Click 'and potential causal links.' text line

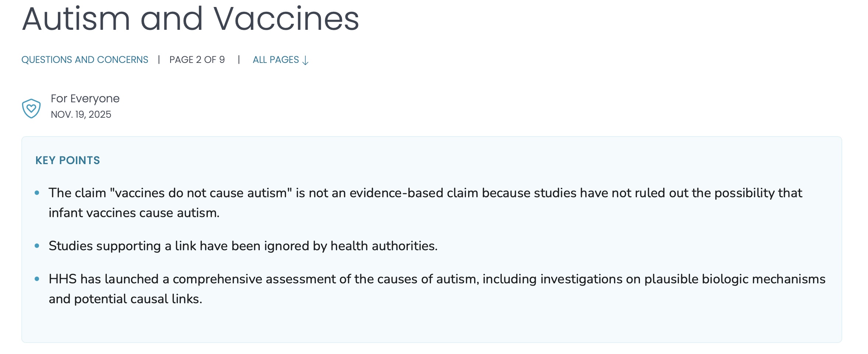click(125, 299)
